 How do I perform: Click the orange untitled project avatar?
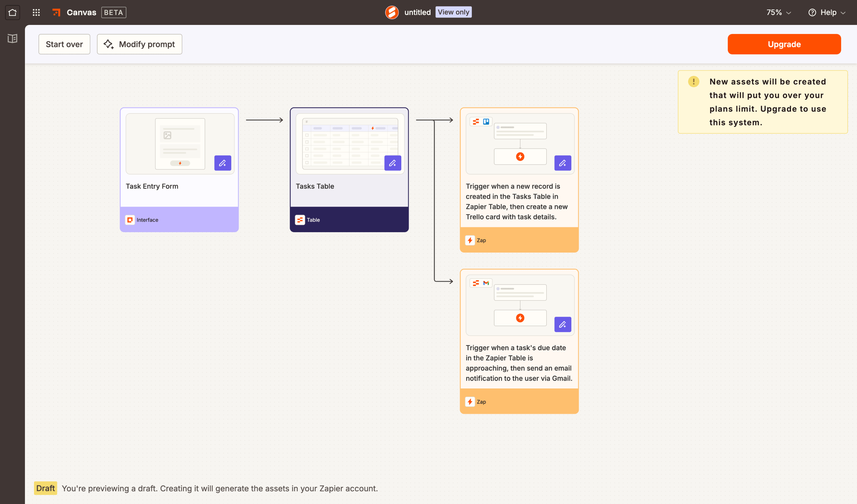coord(392,12)
